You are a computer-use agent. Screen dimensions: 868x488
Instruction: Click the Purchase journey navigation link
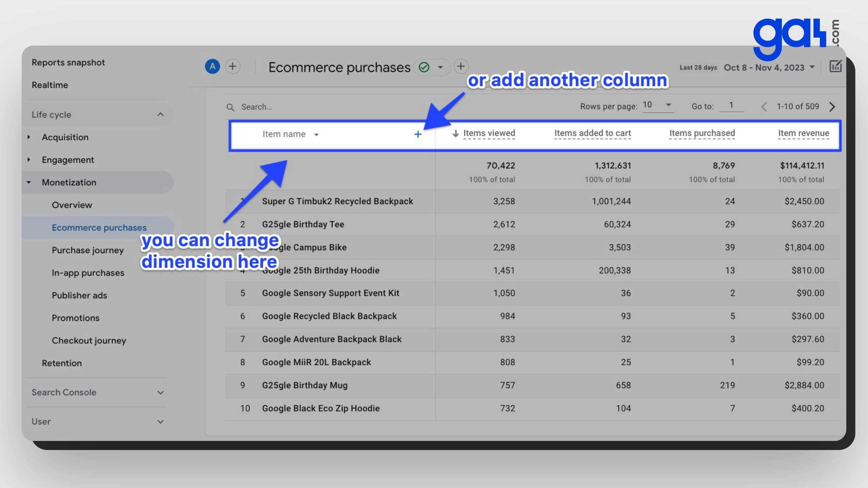coord(87,250)
